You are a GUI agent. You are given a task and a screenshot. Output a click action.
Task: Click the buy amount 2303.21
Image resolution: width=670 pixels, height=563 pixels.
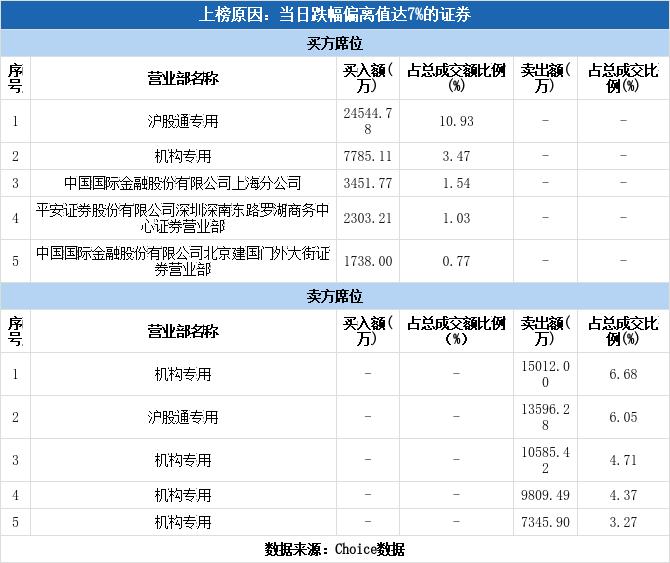point(367,218)
